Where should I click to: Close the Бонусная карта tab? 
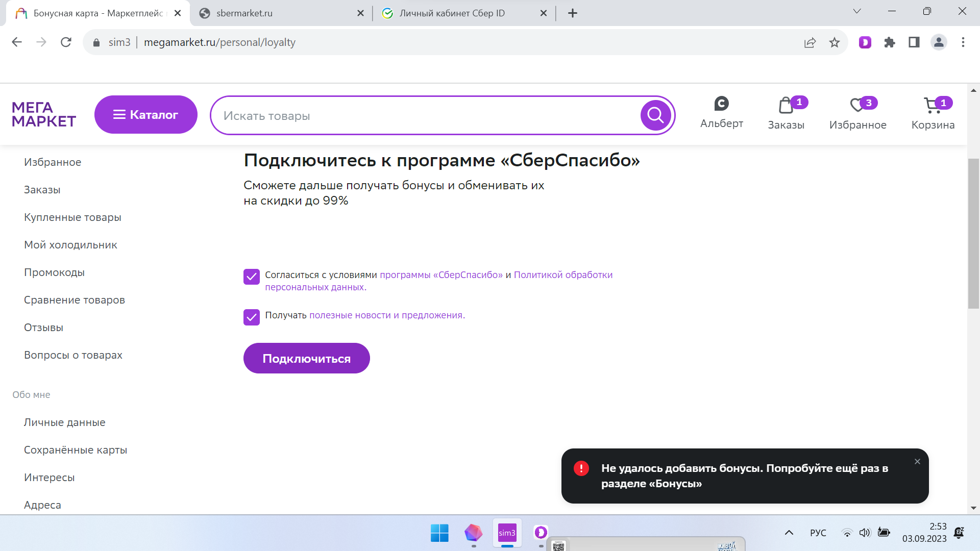pyautogui.click(x=178, y=13)
